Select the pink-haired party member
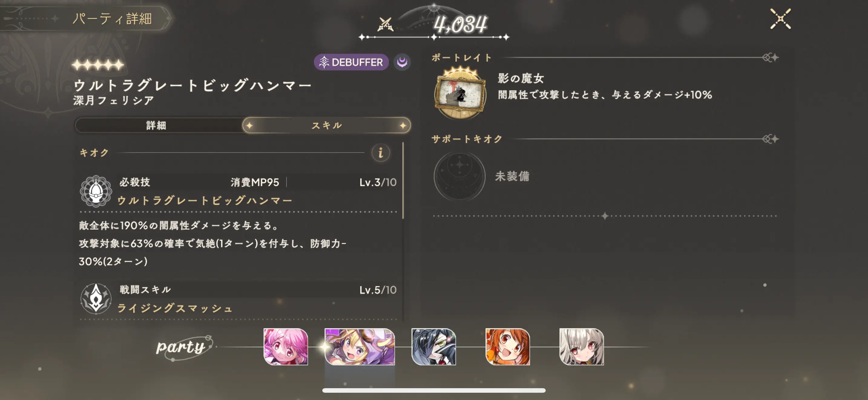868x400 pixels. click(x=285, y=346)
